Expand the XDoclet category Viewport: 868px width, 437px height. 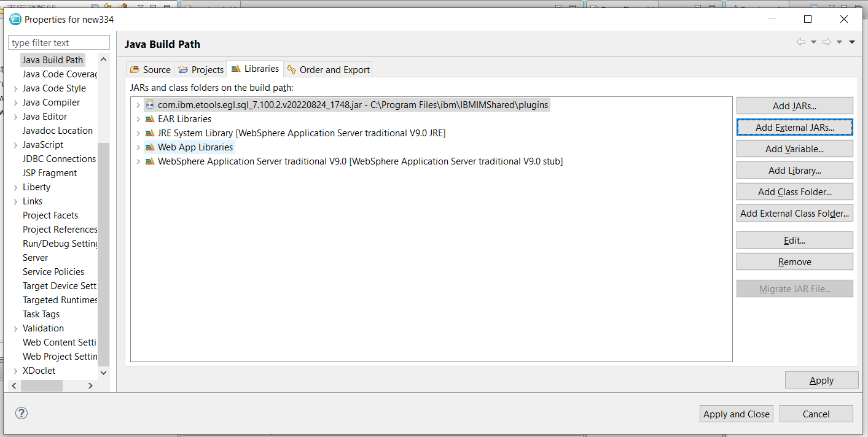pos(15,371)
